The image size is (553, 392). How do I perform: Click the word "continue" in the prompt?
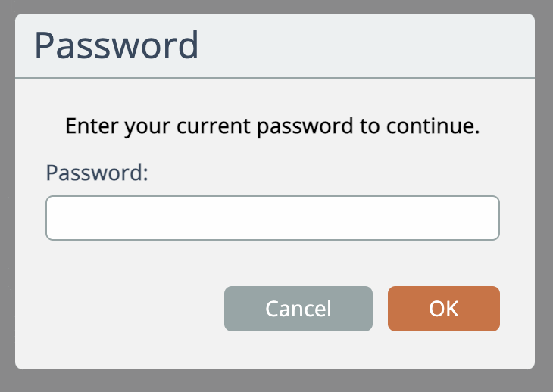pos(442,126)
